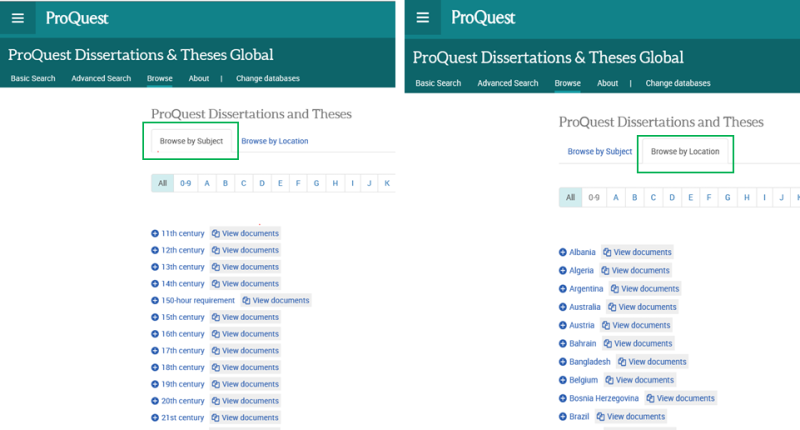Click the plus icon next to 15th century
The image size is (800, 430).
coord(155,317)
